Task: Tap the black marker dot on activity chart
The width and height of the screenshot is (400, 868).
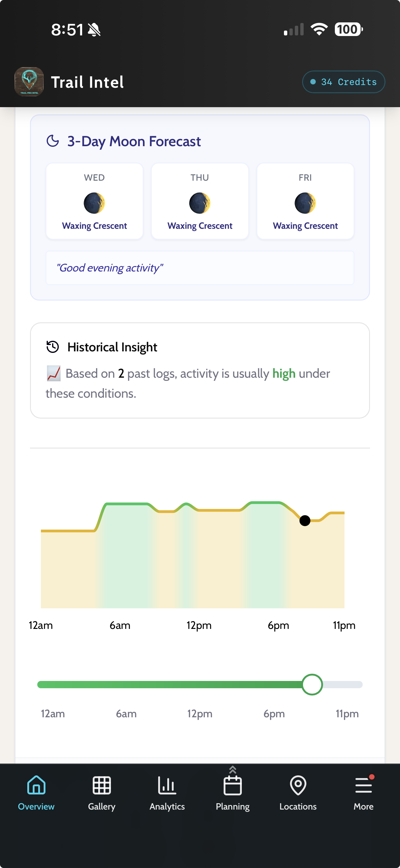Action: pos(305,521)
